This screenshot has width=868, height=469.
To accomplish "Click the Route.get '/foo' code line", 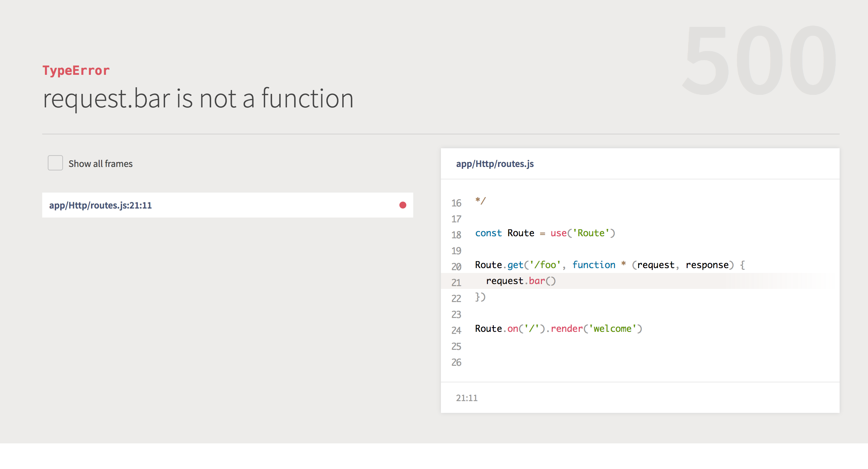I will (609, 265).
